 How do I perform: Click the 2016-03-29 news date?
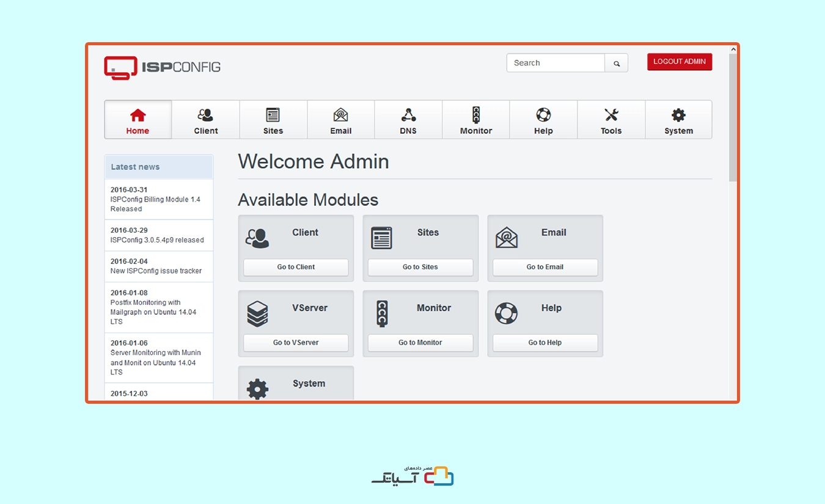129,230
